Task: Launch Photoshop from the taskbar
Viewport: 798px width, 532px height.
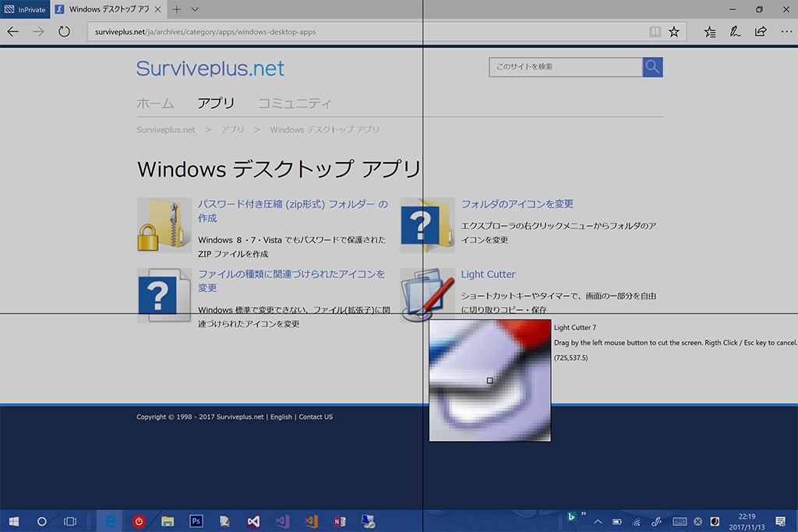Action: (x=196, y=521)
